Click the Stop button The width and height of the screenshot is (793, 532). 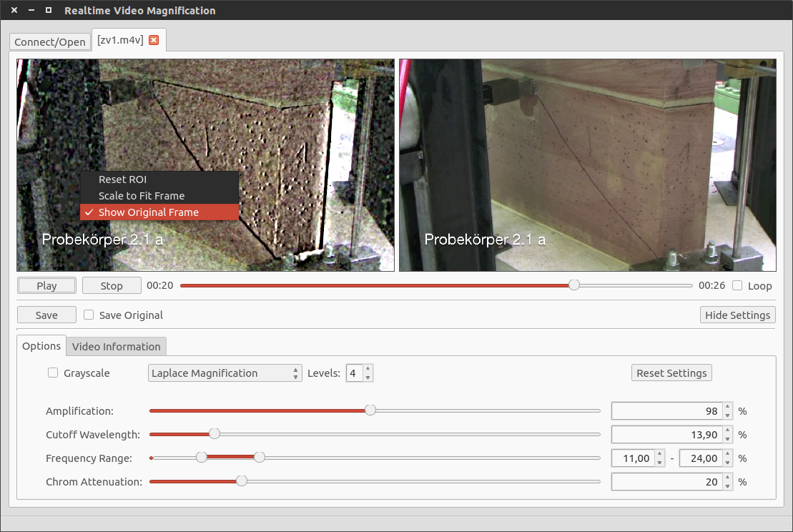pyautogui.click(x=112, y=286)
